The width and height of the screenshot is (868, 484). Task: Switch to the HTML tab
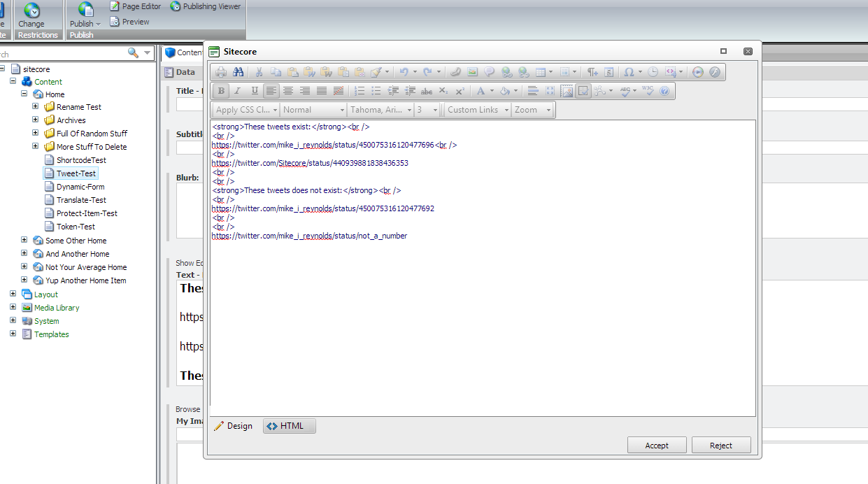click(x=289, y=426)
